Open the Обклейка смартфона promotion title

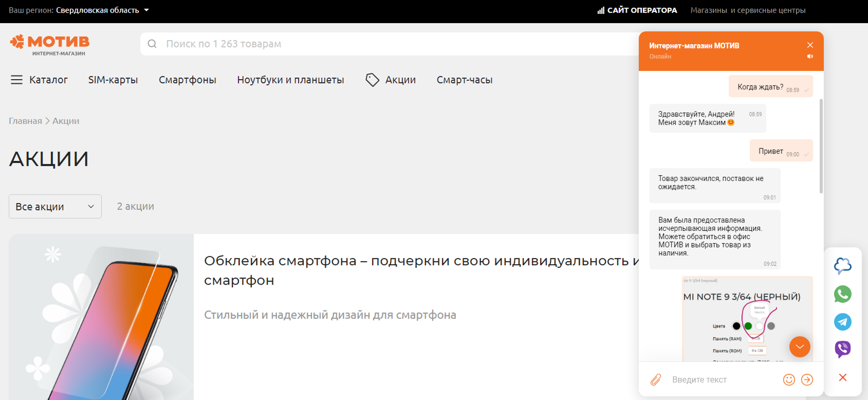(x=421, y=271)
